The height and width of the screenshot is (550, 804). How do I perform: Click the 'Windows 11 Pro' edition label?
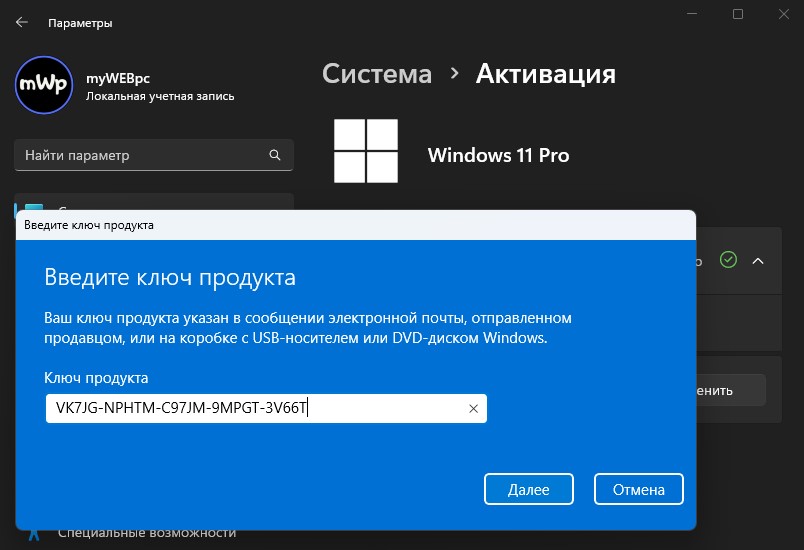(498, 155)
